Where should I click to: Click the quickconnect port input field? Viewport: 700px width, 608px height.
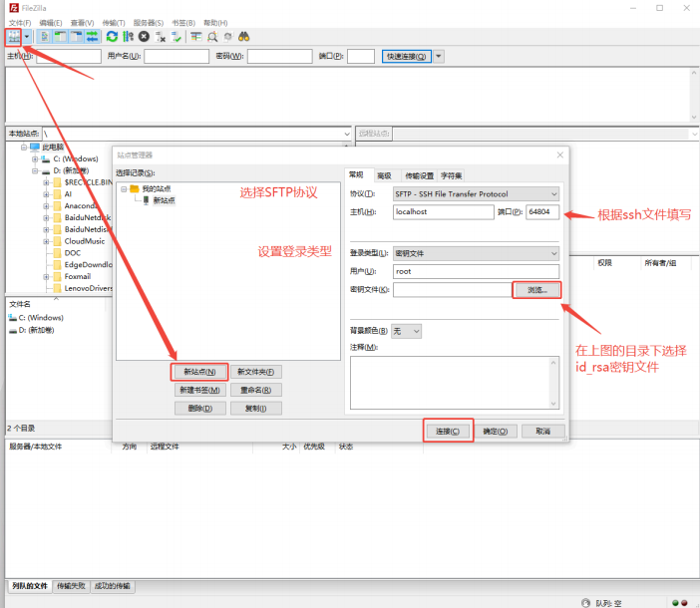pos(361,56)
